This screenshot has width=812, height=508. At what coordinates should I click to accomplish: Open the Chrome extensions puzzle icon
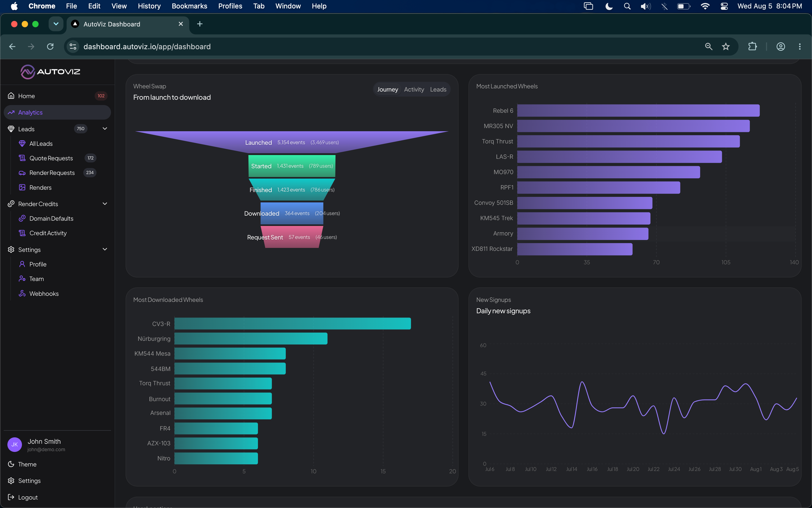click(x=753, y=46)
